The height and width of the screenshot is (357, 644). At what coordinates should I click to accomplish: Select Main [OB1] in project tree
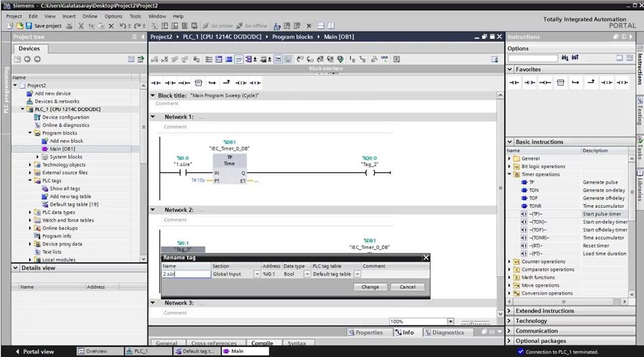click(x=62, y=149)
